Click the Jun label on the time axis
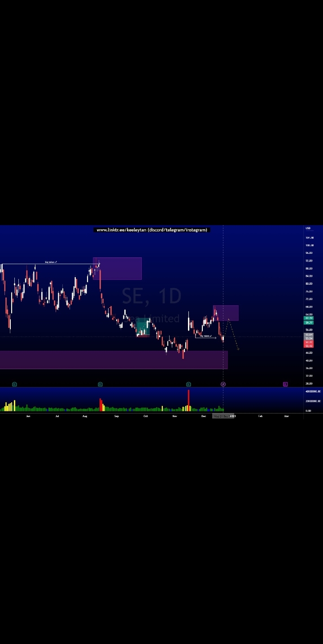Screen dimensions: 323x644 point(28,416)
